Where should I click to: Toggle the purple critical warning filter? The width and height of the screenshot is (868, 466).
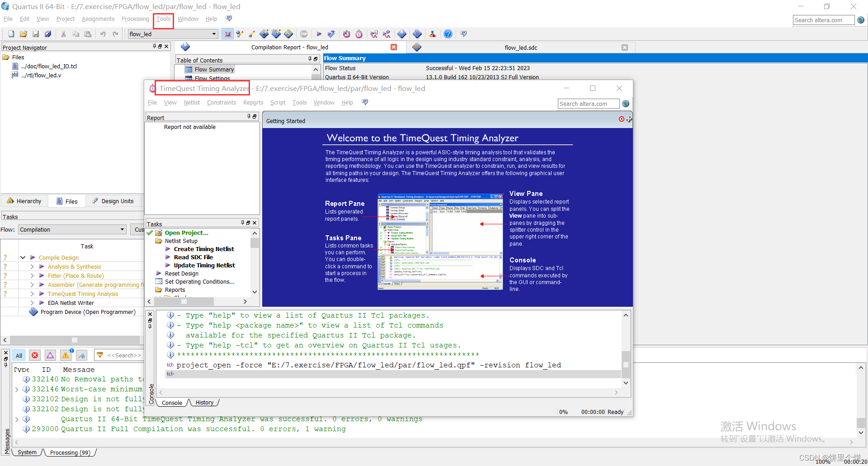pyautogui.click(x=50, y=355)
